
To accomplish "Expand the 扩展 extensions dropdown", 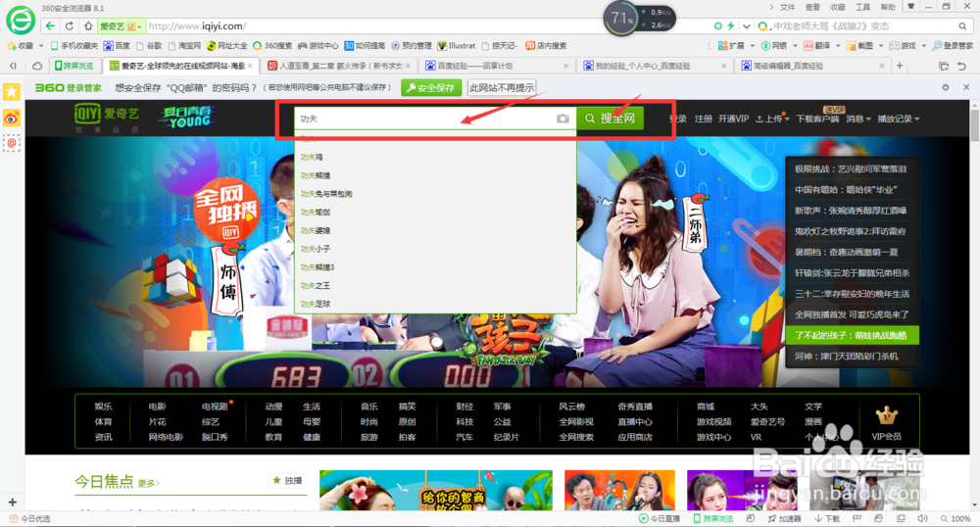I will point(752,46).
